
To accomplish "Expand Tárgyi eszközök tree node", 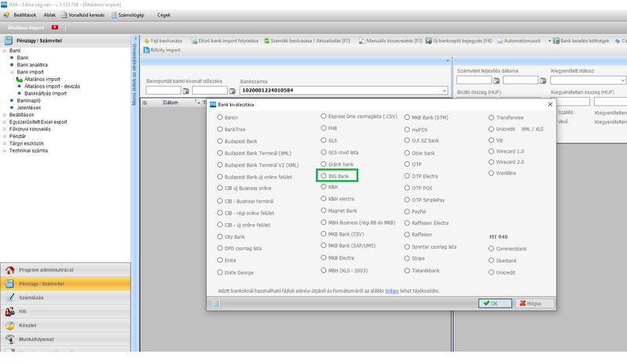I will click(5, 144).
